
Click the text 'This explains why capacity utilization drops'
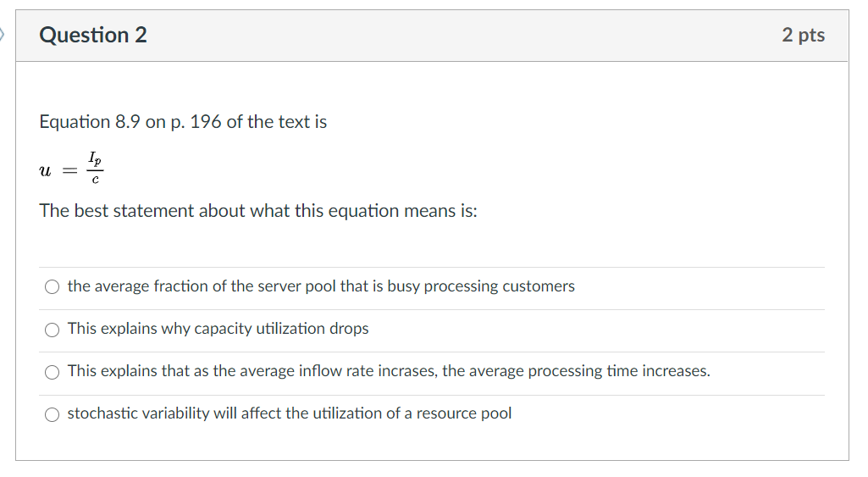click(218, 329)
